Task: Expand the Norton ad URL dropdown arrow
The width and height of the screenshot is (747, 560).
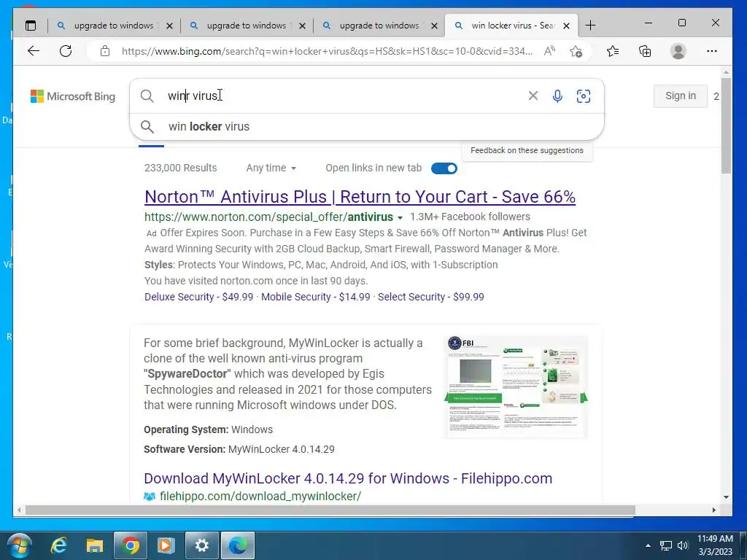Action: coord(400,217)
